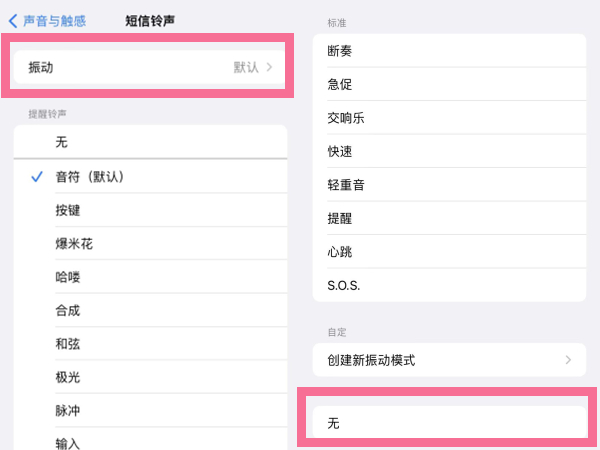Choose the 脉冲 alert tone
This screenshot has width=600, height=450.
(150, 411)
